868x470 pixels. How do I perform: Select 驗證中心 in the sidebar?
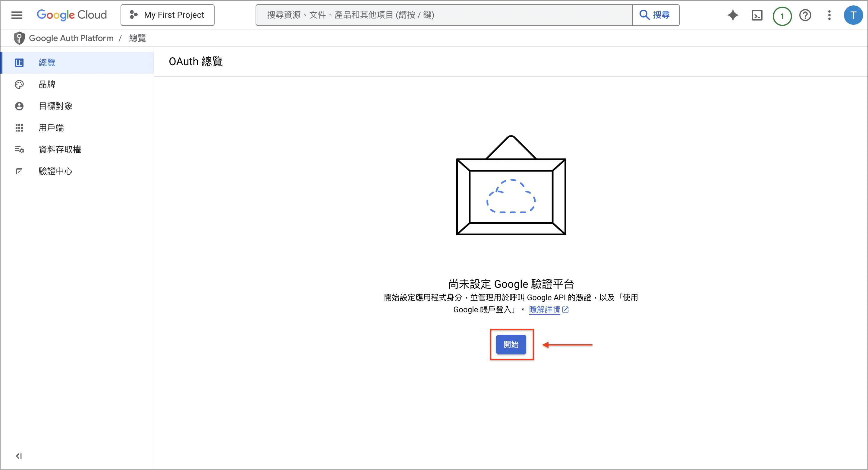click(x=77, y=171)
